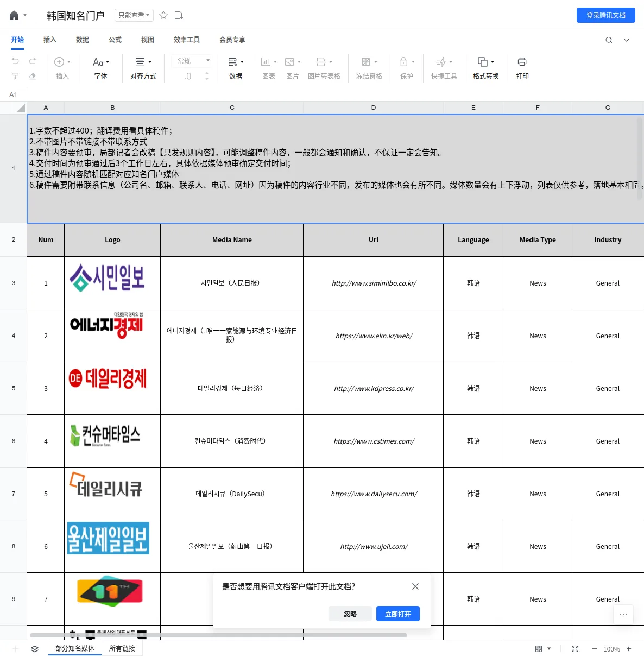Image resolution: width=644 pixels, height=657 pixels.
Task: Collapse the ribbon with the chevron
Action: click(627, 40)
